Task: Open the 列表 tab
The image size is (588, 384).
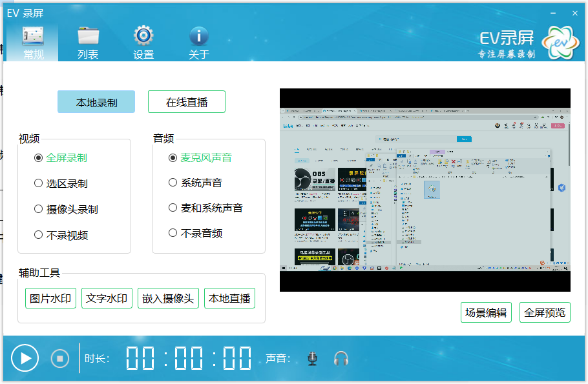Action: tap(88, 43)
